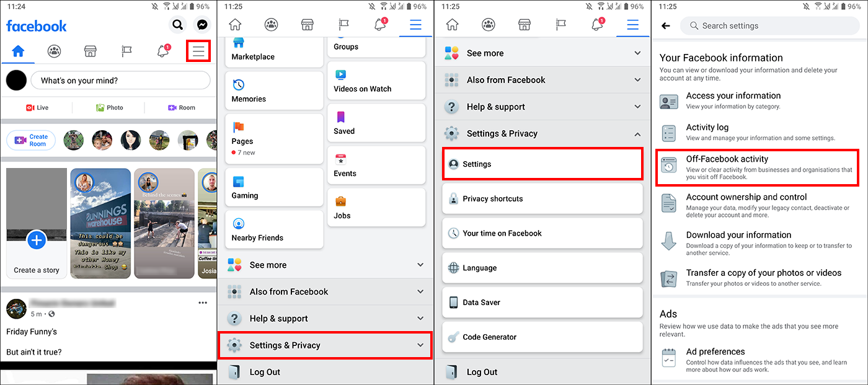
Task: Open Code Generator
Action: (542, 337)
